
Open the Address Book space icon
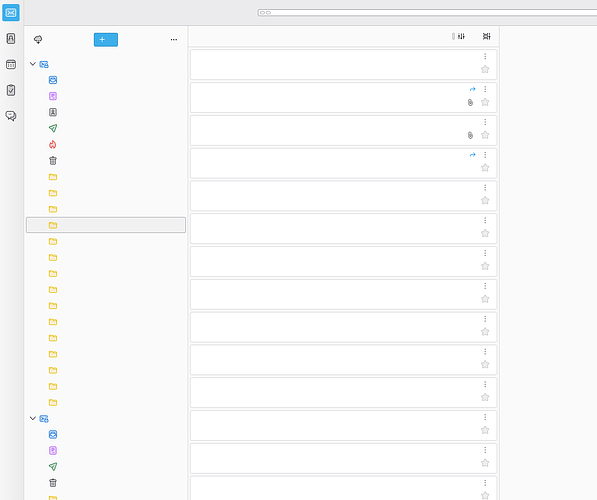pyautogui.click(x=11, y=38)
